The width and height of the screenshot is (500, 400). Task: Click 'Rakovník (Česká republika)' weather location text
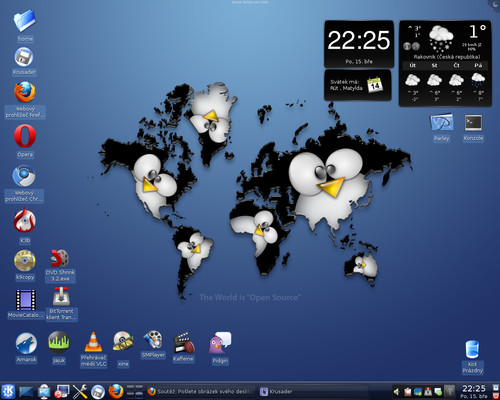click(447, 57)
